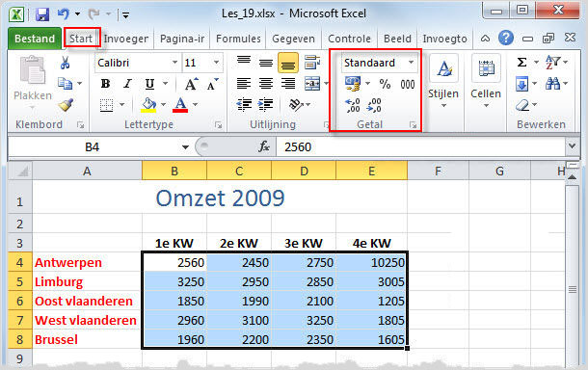Click the Fill down icon
The width and height of the screenshot is (588, 370).
point(522,84)
